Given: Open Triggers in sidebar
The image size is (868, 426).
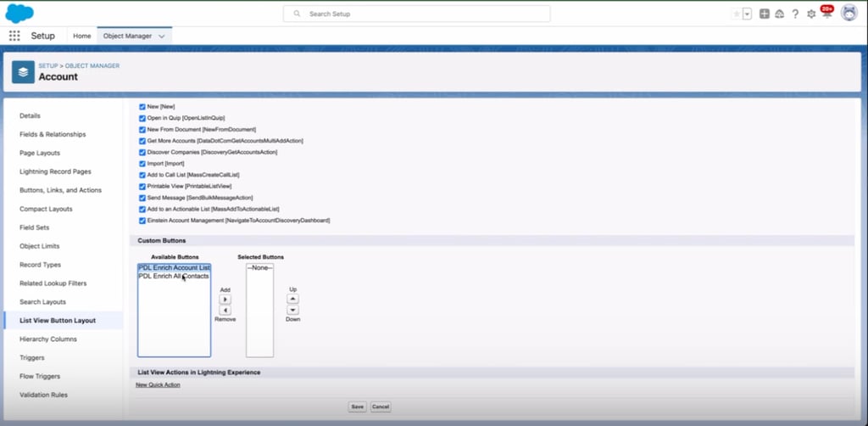Looking at the screenshot, I should click(x=31, y=358).
